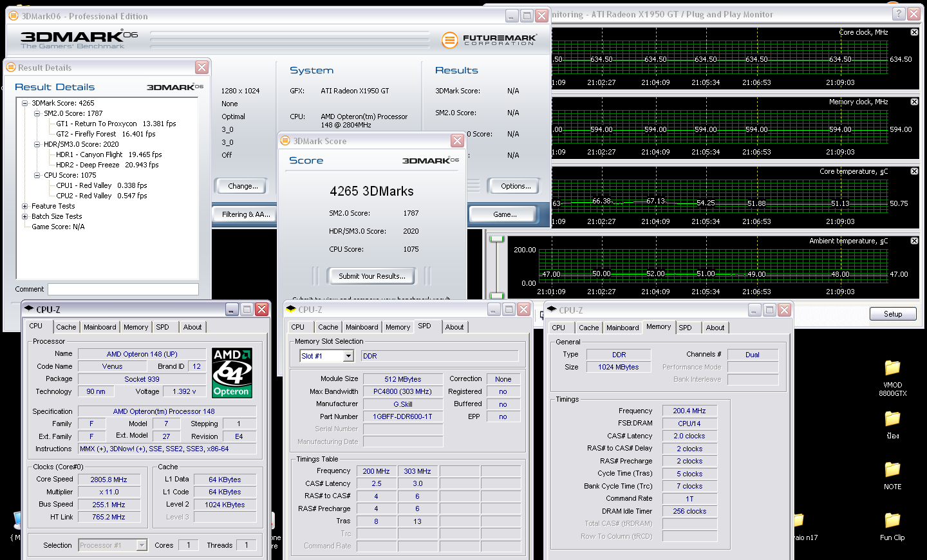The width and height of the screenshot is (927, 560).
Task: Click the 3DMark06 Professional Edition title bar icon
Action: tap(15, 16)
